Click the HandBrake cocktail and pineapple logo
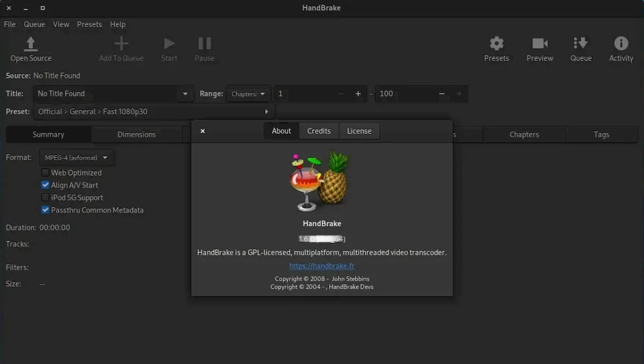 pos(320,181)
